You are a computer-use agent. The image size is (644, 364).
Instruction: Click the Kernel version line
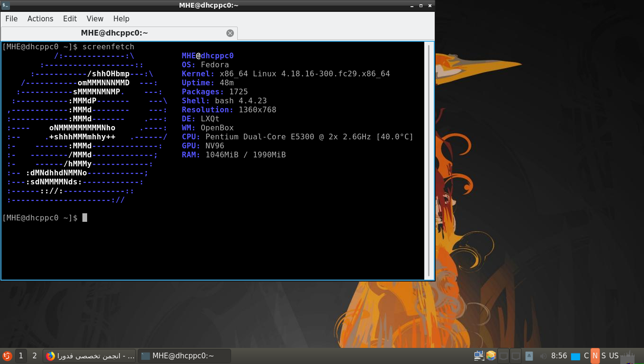[286, 73]
